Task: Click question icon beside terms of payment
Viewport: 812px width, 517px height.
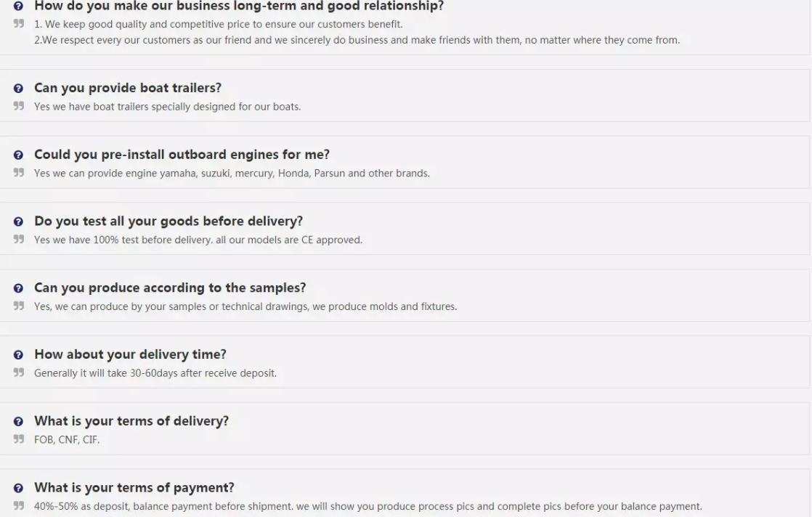Action: 18,488
